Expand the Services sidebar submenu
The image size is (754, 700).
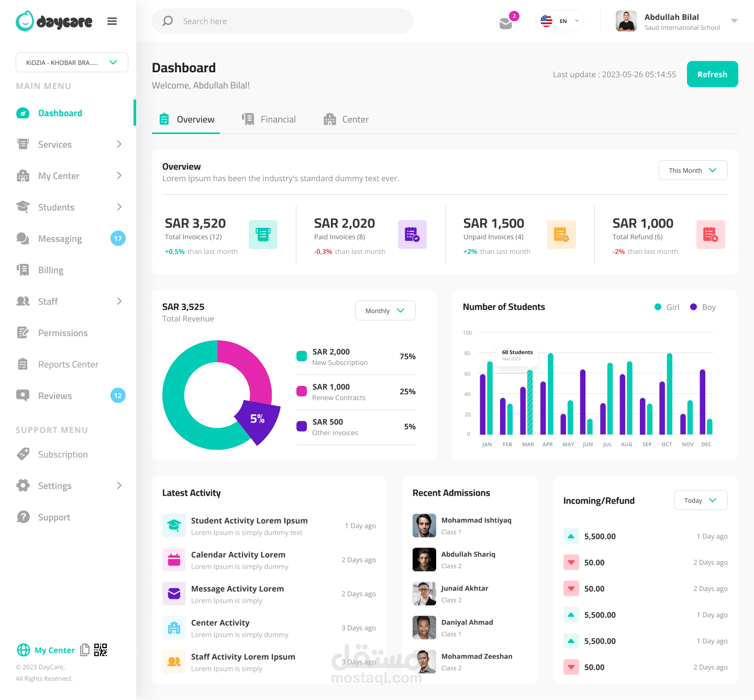point(119,144)
